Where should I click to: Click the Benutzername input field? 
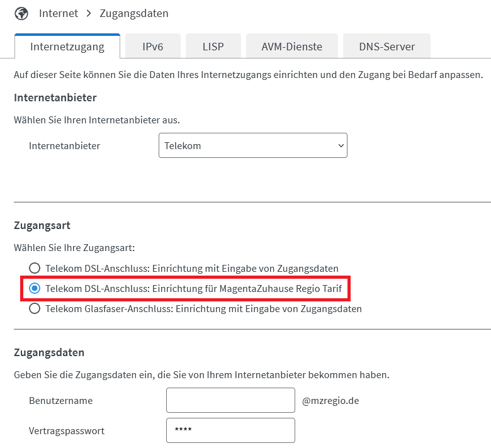click(x=230, y=400)
